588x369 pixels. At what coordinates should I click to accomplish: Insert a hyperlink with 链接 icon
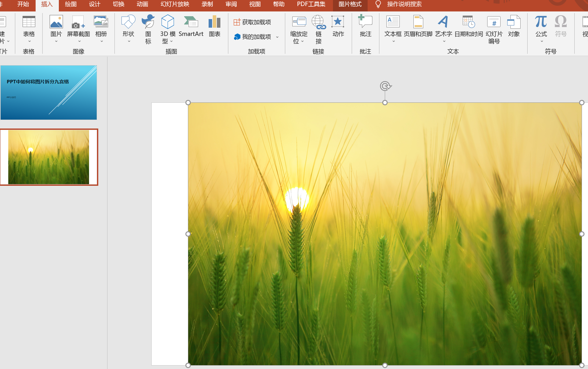click(319, 22)
